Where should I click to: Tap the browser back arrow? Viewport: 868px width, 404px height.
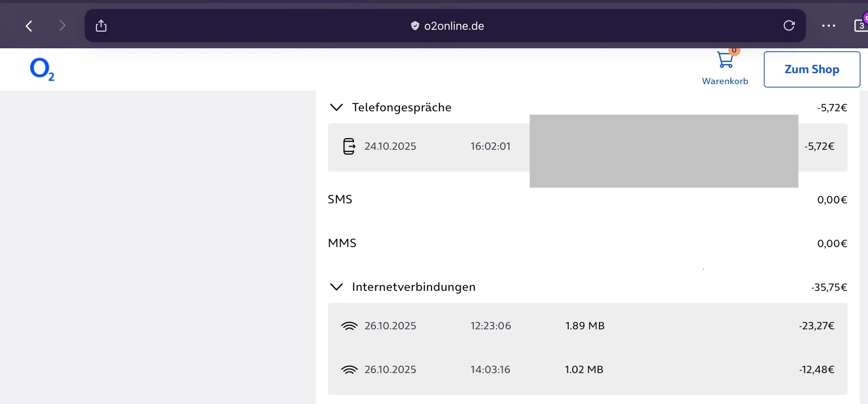point(29,26)
